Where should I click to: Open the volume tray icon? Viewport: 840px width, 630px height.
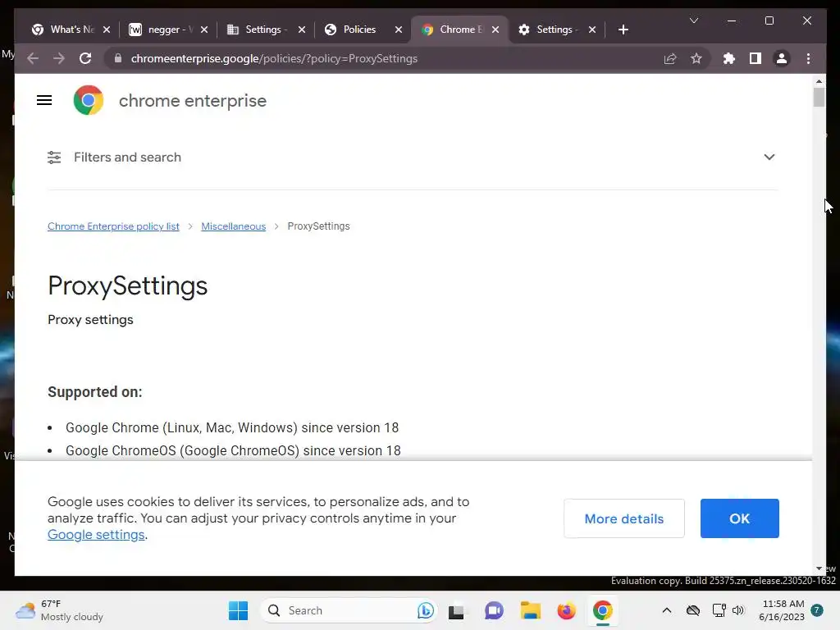pyautogui.click(x=738, y=610)
